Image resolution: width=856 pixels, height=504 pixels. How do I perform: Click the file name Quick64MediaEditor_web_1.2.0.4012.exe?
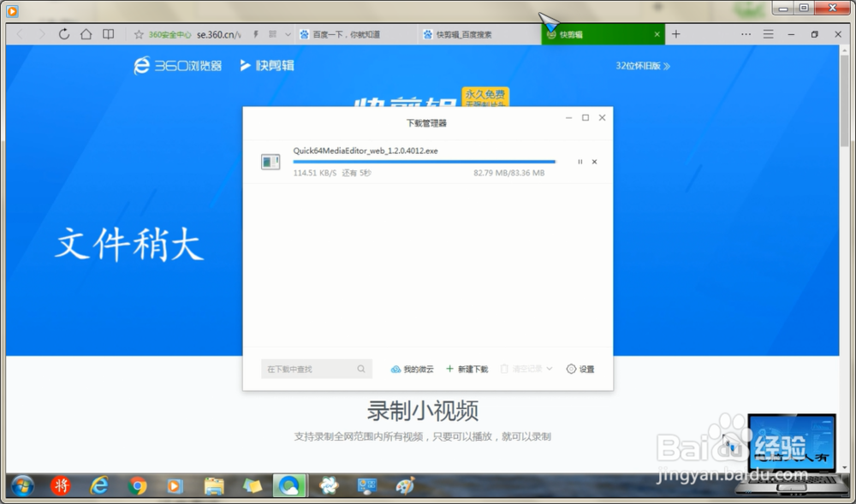point(366,151)
